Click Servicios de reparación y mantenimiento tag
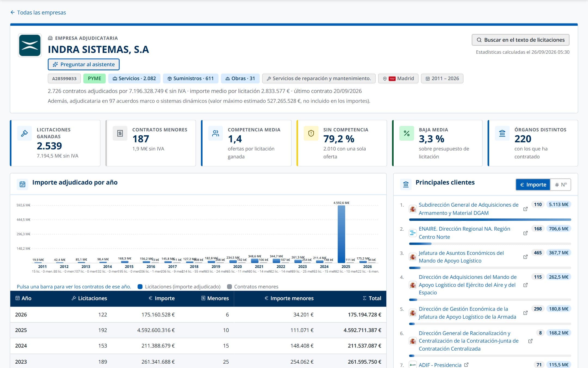Viewport: 588px width, 368px height. [x=319, y=79]
